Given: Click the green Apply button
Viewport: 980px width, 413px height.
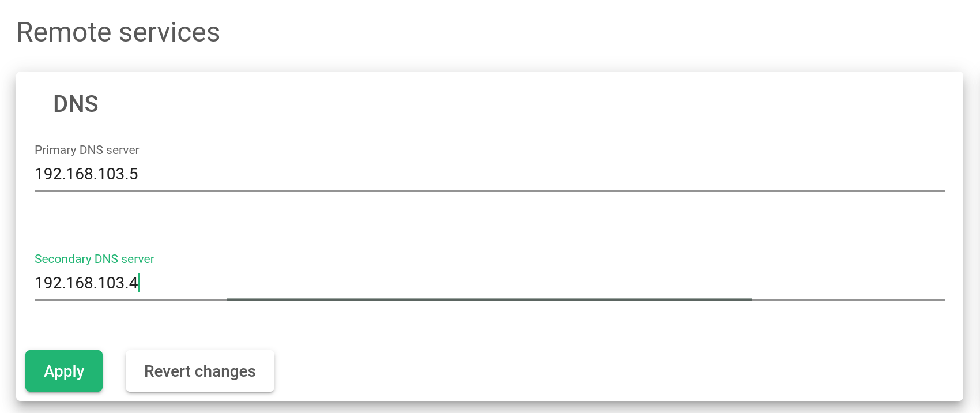Looking at the screenshot, I should coord(64,371).
